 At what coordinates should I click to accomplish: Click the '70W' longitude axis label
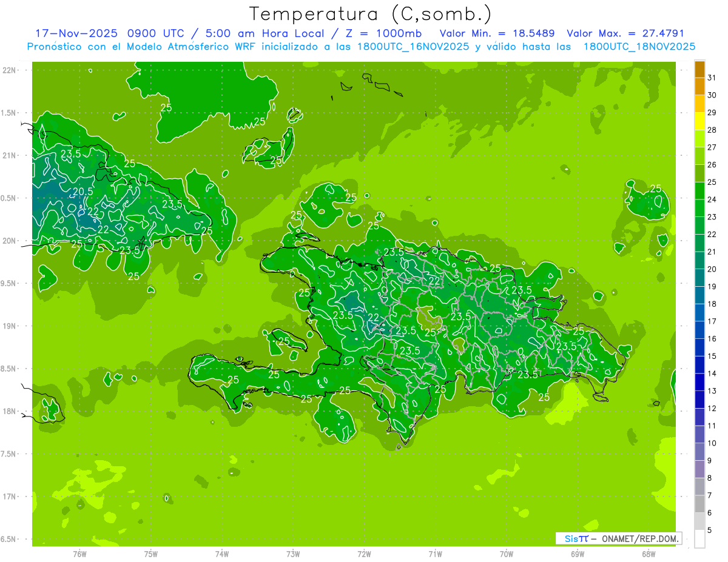coord(507,553)
